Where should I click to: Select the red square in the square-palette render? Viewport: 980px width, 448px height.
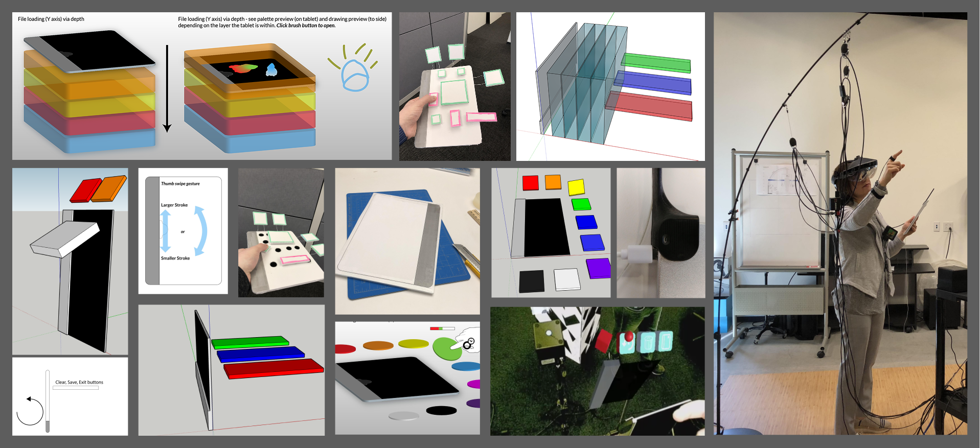[531, 183]
